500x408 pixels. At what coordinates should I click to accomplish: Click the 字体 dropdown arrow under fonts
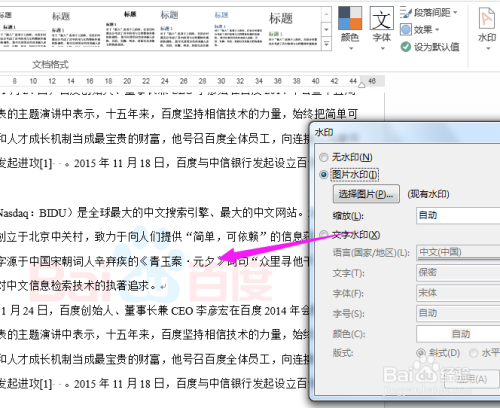tap(383, 49)
